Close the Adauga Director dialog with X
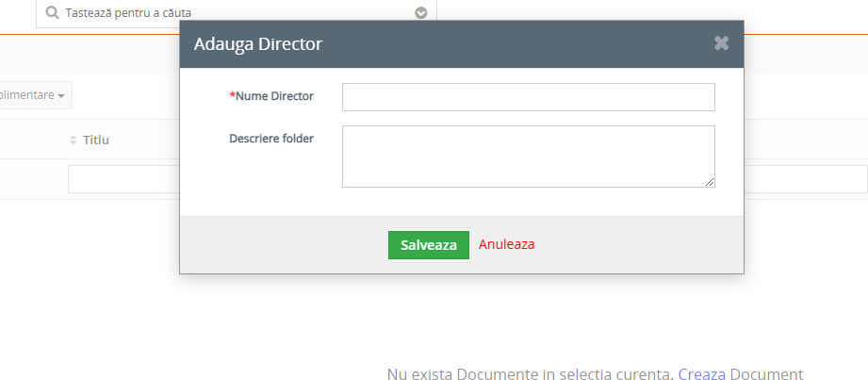 721,43
